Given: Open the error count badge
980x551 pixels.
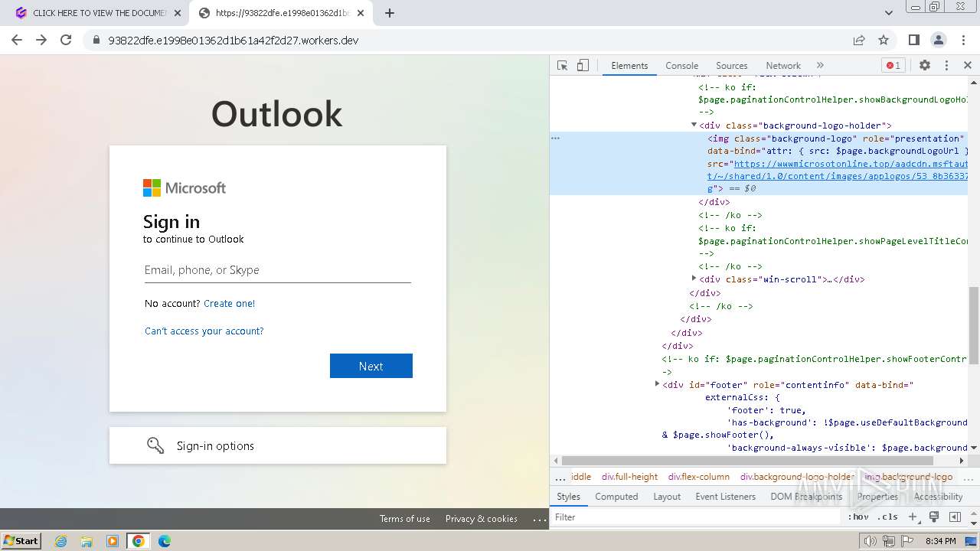Looking at the screenshot, I should 893,66.
